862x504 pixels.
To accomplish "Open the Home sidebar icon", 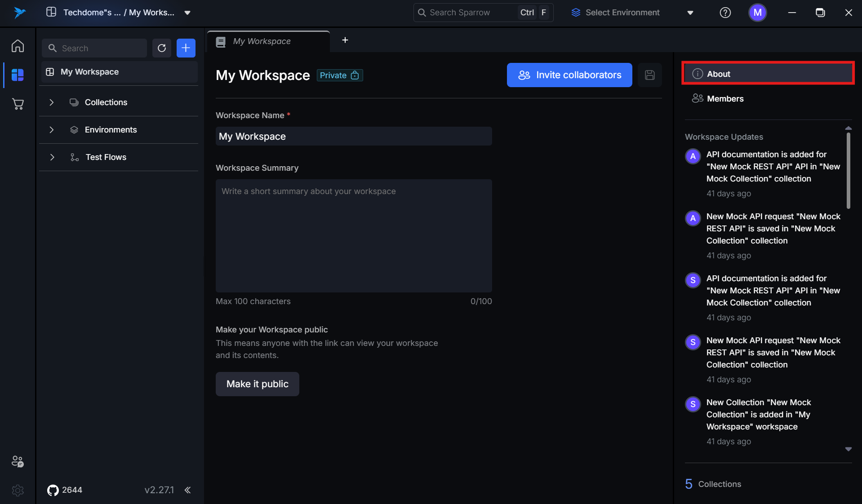I will [18, 46].
